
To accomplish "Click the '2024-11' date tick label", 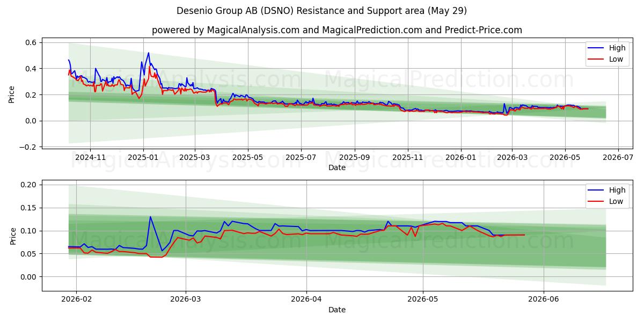I will tap(90, 157).
